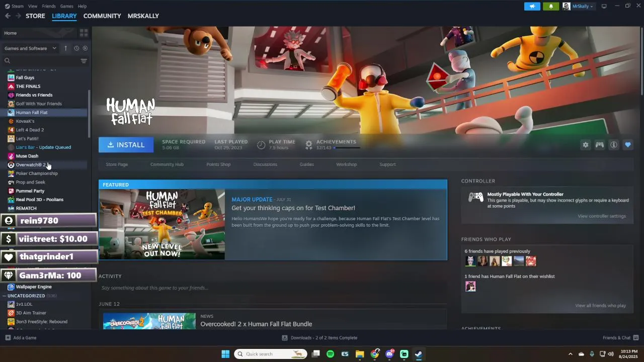
Task: Open Chrome from the taskbar
Action: (x=375, y=354)
